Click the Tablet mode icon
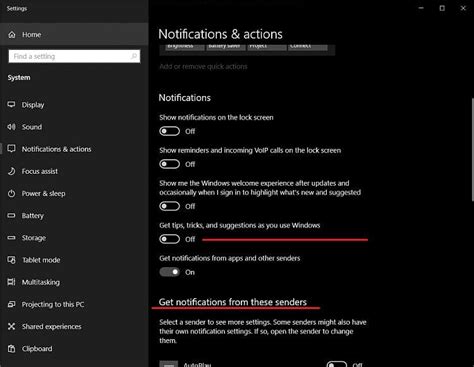This screenshot has width=474, height=367. click(x=11, y=260)
